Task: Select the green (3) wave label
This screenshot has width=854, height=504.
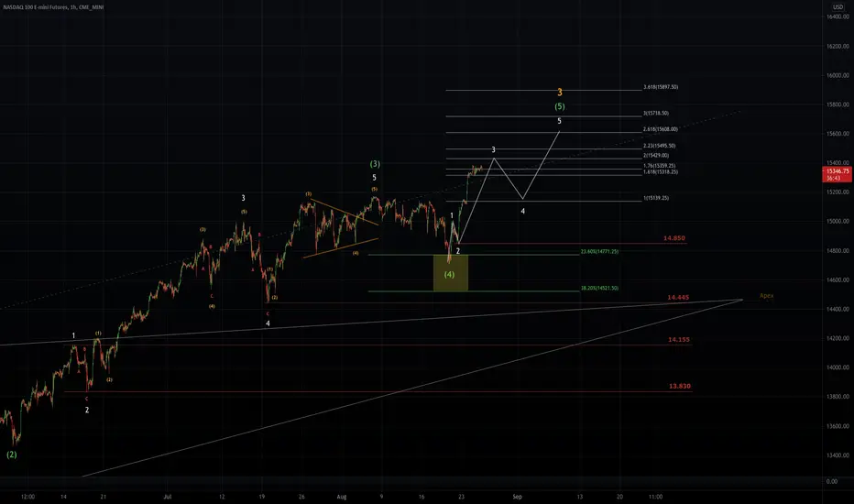Action: (x=376, y=164)
